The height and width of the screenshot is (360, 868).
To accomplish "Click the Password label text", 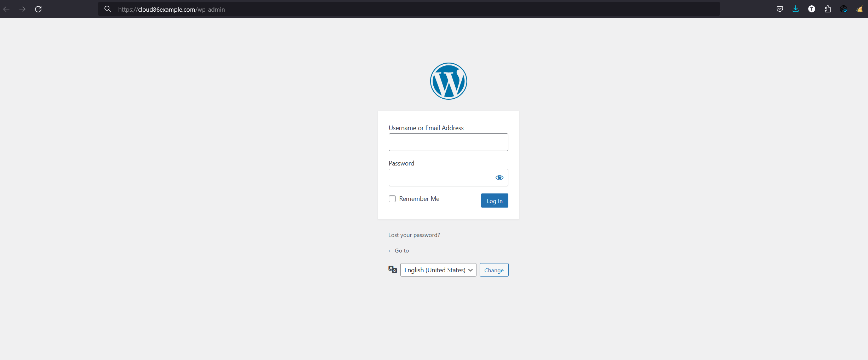I will tap(401, 163).
